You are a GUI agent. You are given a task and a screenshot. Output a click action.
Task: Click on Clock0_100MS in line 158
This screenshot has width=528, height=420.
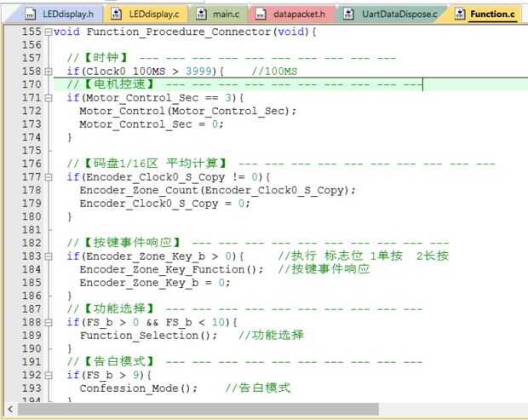coord(125,72)
